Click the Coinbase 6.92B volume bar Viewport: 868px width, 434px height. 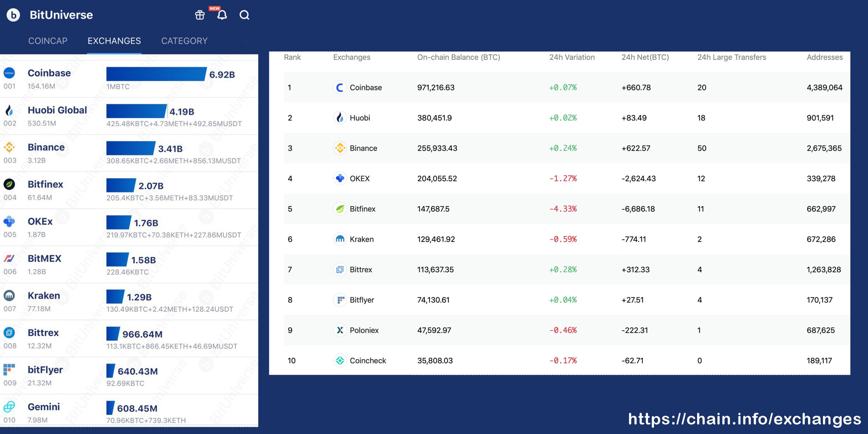[x=156, y=74]
